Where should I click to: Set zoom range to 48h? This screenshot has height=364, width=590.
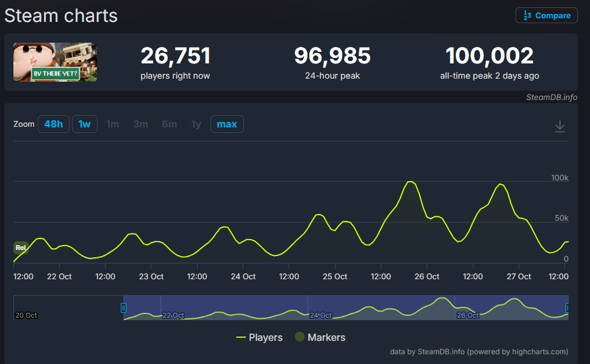point(53,124)
